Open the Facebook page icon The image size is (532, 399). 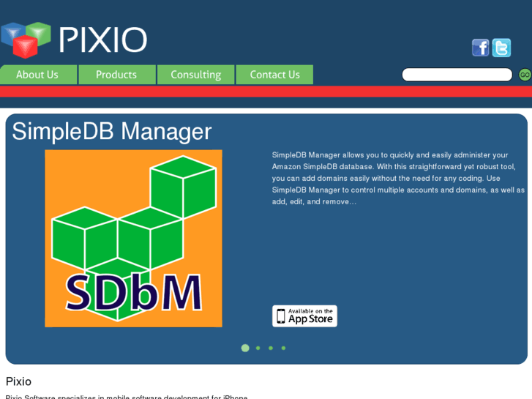[x=481, y=48]
